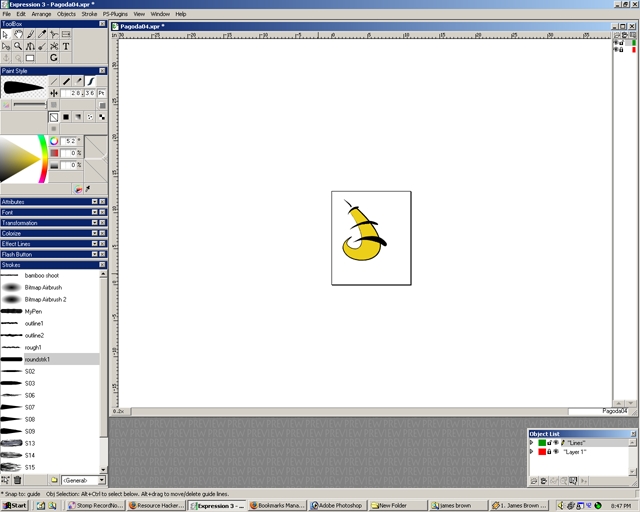
Task: Click the Start button
Action: 15,505
